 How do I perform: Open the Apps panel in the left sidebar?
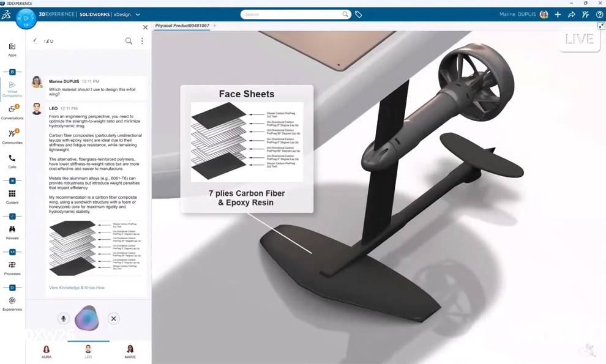tap(12, 49)
